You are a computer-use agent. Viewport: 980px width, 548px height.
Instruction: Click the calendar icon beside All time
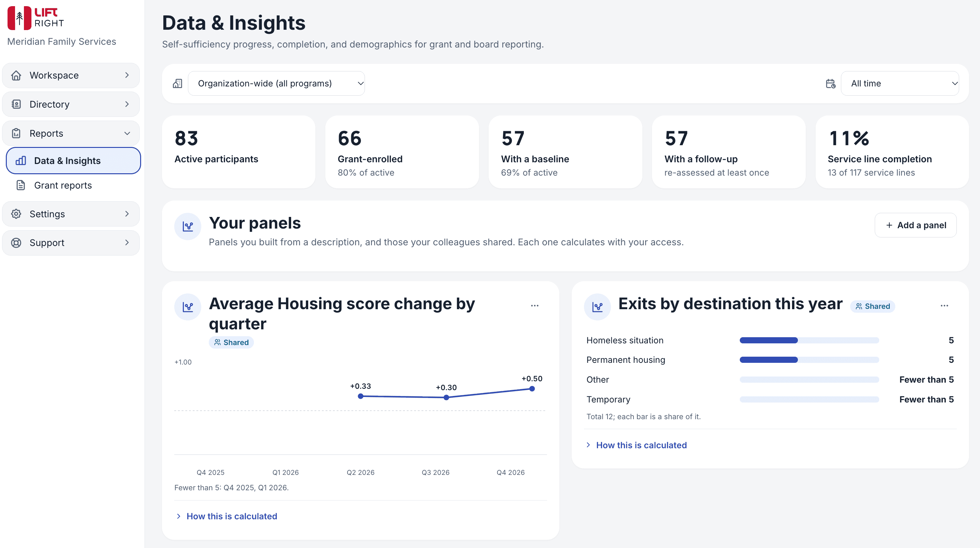pos(830,83)
